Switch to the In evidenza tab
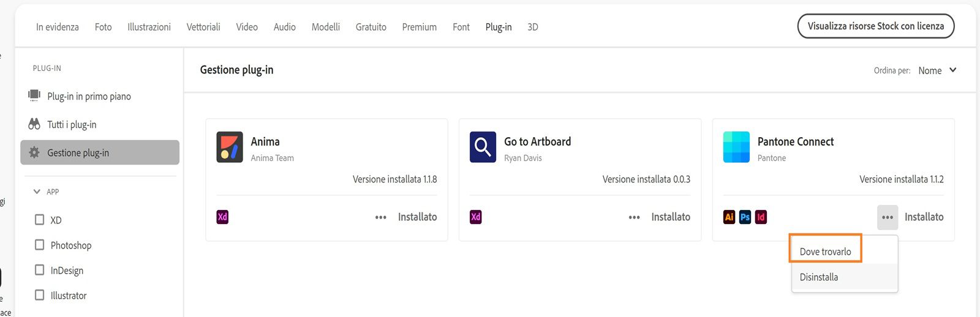Viewport: 980px width, 317px height. pyautogui.click(x=58, y=27)
